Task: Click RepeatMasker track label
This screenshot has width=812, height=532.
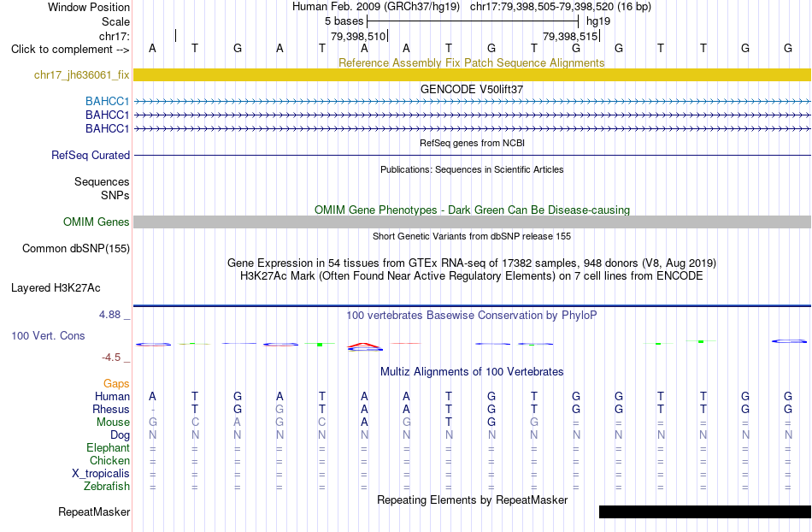Action: pos(94,511)
